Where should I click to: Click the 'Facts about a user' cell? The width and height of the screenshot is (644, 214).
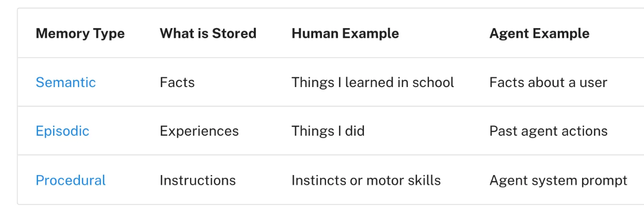(548, 82)
